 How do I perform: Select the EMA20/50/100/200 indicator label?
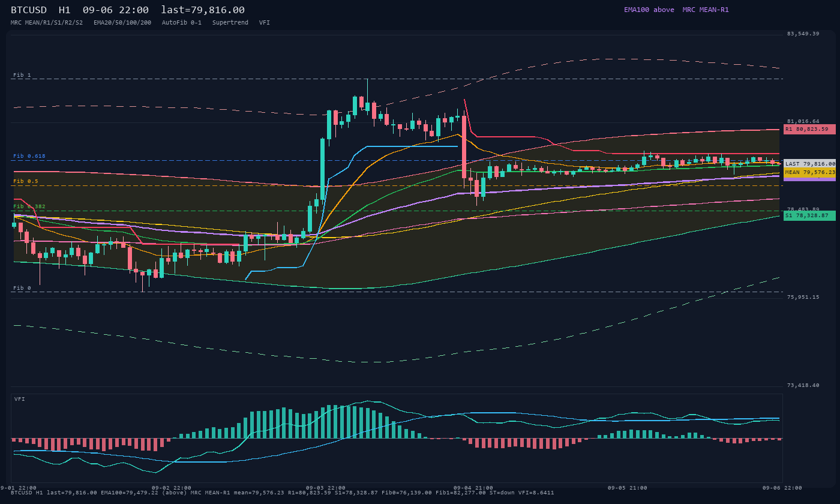click(122, 22)
